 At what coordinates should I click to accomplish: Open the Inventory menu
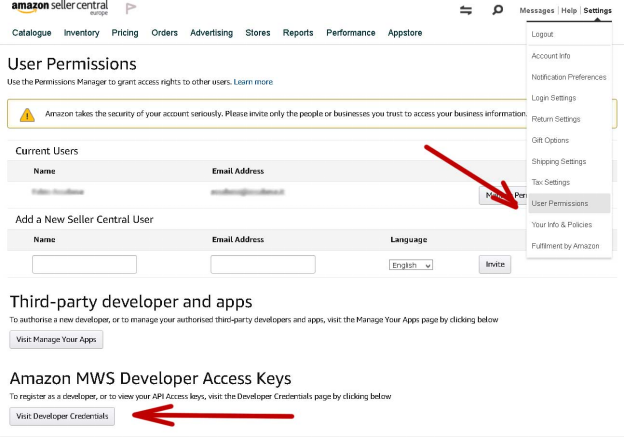pos(82,33)
